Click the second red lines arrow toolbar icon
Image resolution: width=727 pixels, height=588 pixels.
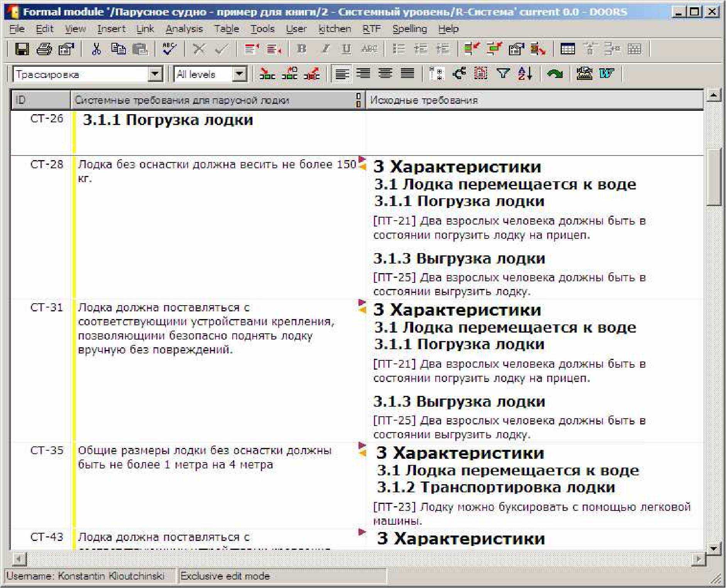pyautogui.click(x=274, y=49)
